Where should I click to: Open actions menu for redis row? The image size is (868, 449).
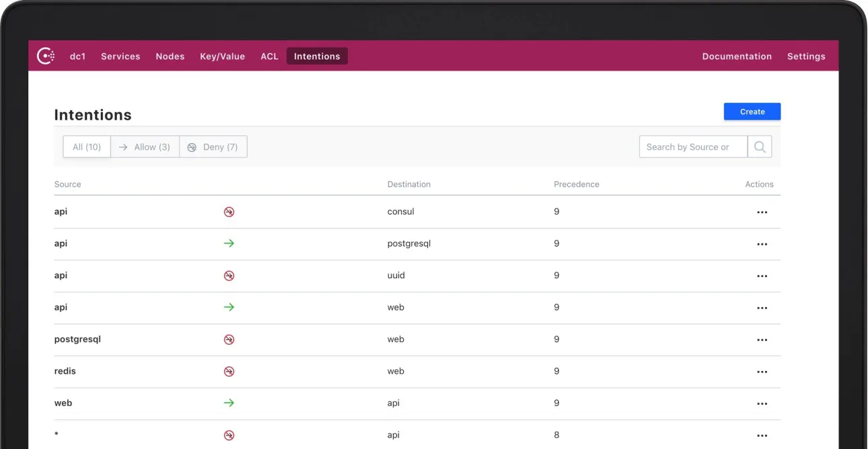(x=762, y=372)
